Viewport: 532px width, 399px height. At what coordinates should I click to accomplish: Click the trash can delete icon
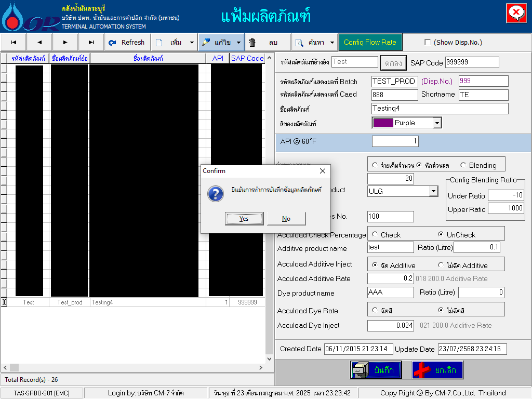pyautogui.click(x=252, y=43)
